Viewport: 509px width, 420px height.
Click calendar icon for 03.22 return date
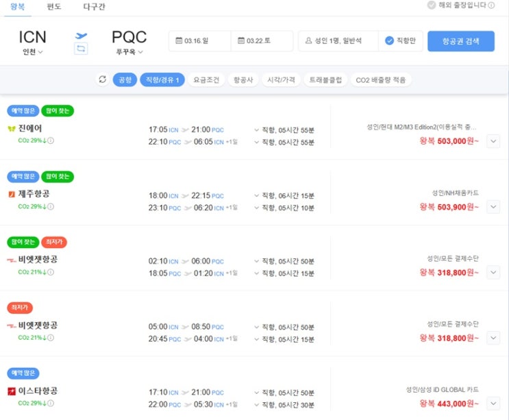pos(241,40)
